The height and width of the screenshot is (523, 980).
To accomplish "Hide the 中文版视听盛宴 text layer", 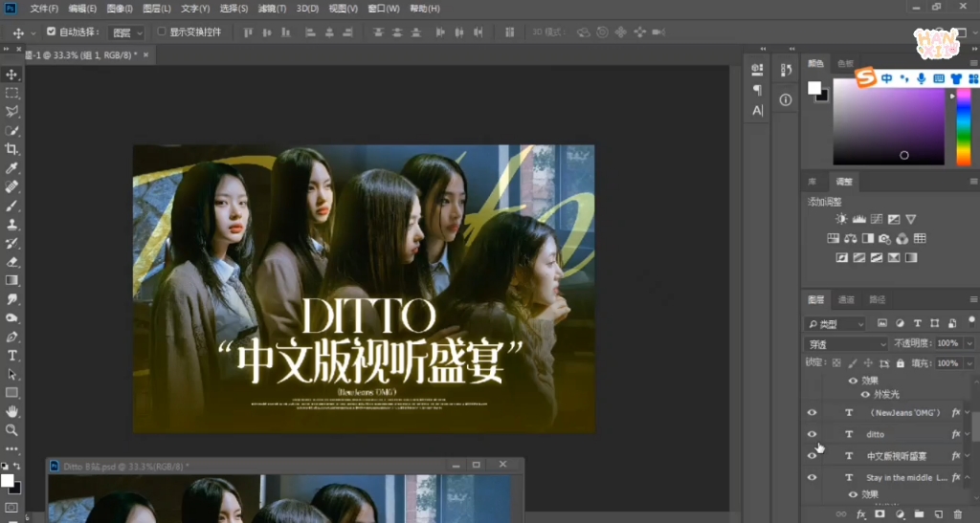I will pos(812,456).
